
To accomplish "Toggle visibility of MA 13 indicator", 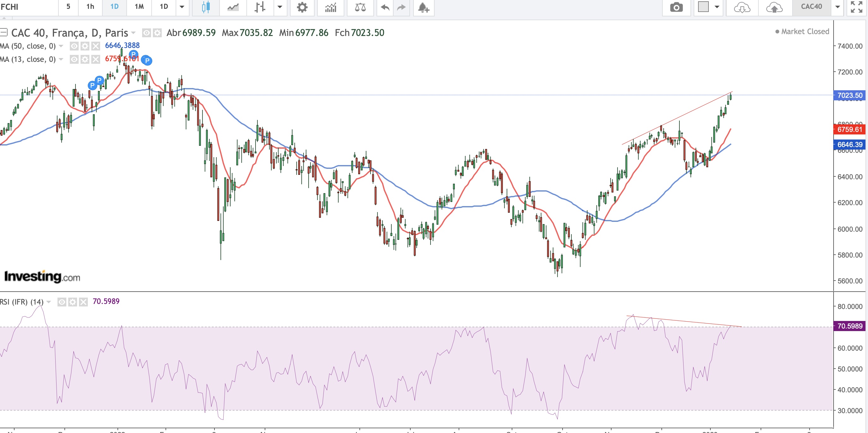I will [74, 60].
